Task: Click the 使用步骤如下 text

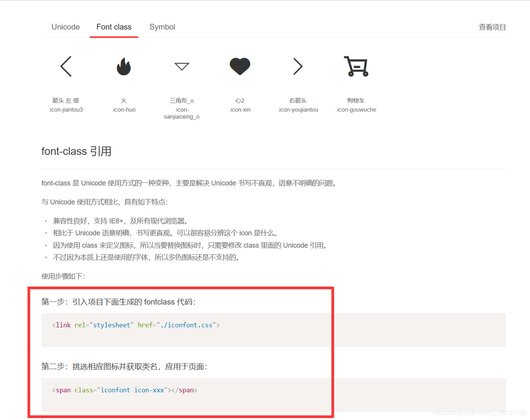Action: pyautogui.click(x=63, y=276)
